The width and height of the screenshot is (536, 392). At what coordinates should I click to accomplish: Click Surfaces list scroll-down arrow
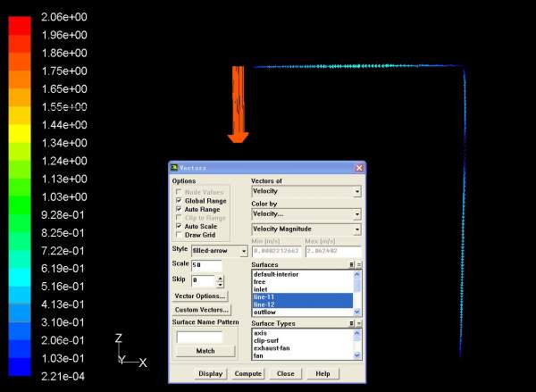click(x=356, y=312)
